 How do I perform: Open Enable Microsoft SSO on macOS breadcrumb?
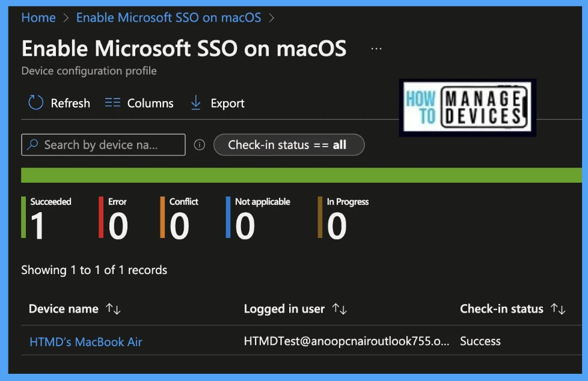169,17
